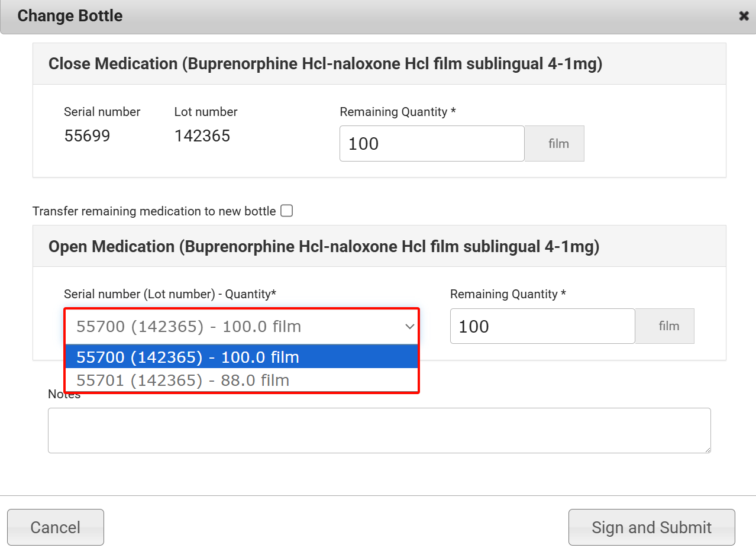Click serial number value 55699
This screenshot has width=756, height=548.
click(87, 136)
